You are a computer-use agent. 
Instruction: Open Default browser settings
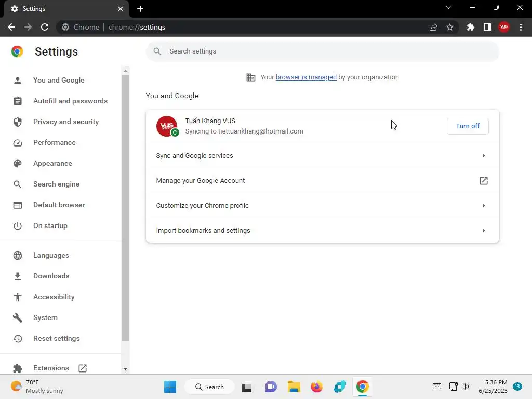coord(59,205)
